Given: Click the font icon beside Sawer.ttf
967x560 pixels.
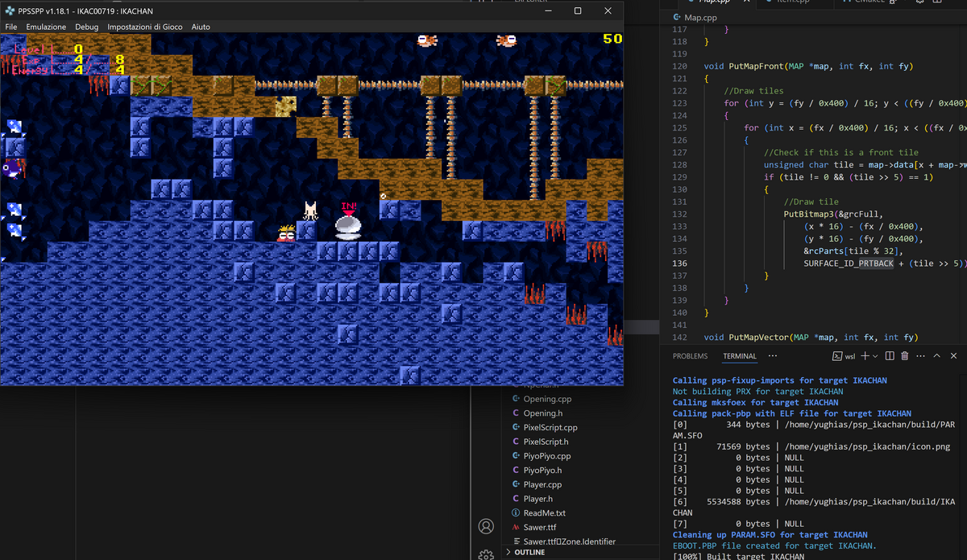Looking at the screenshot, I should [516, 527].
